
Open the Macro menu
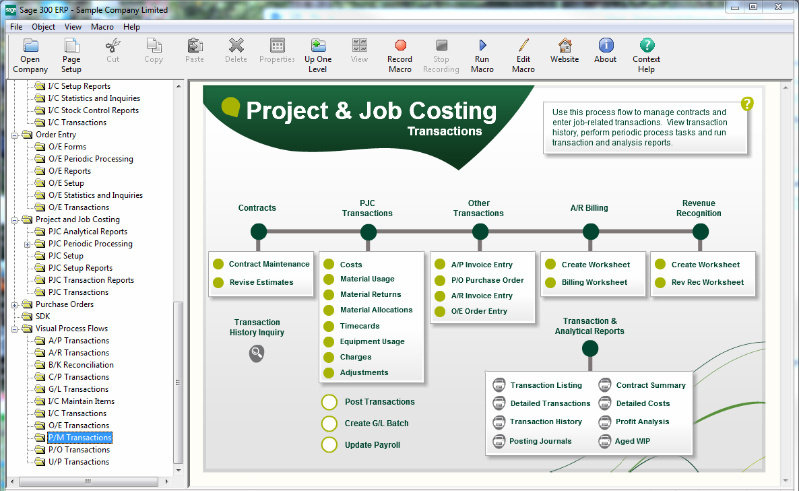[102, 27]
